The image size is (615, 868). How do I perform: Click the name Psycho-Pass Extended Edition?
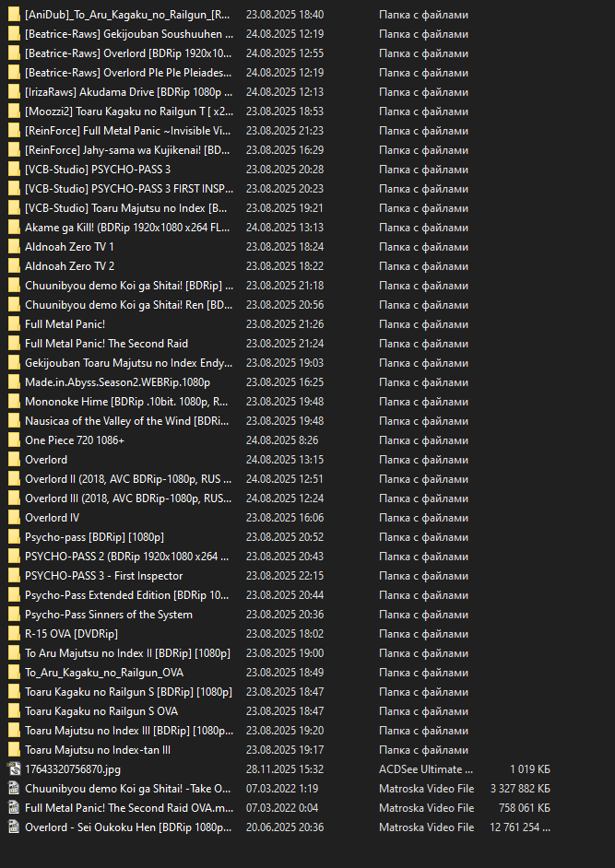tap(127, 595)
